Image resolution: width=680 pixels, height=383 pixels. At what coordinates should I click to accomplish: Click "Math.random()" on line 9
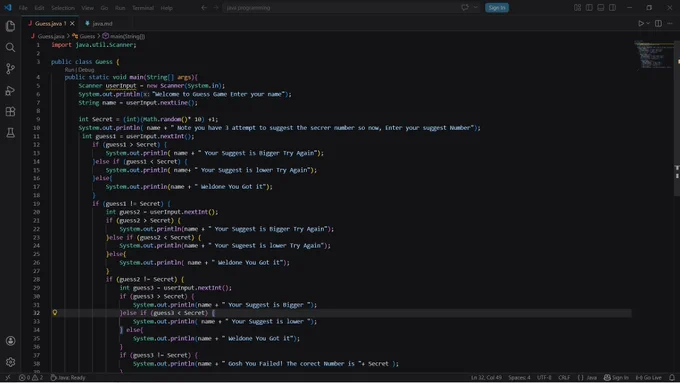[166, 119]
